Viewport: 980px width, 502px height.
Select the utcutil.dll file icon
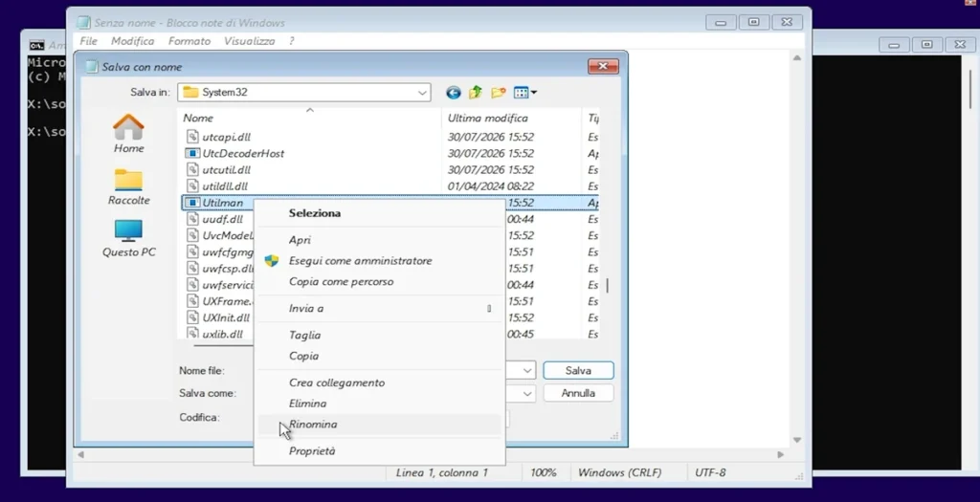[192, 169]
